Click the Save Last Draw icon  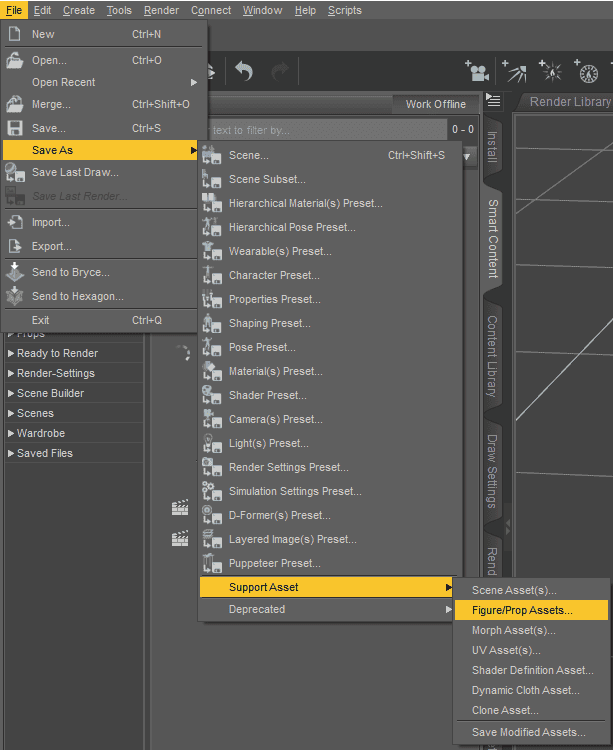click(15, 172)
